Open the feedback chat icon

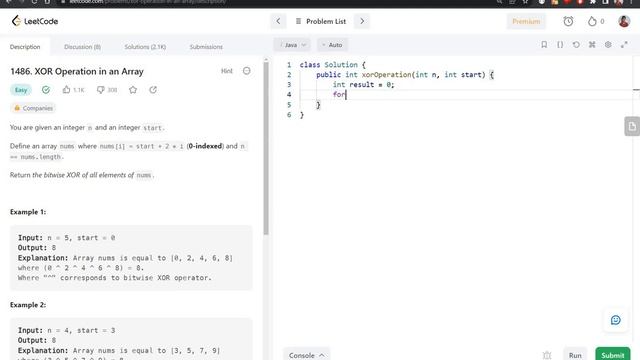point(616,320)
